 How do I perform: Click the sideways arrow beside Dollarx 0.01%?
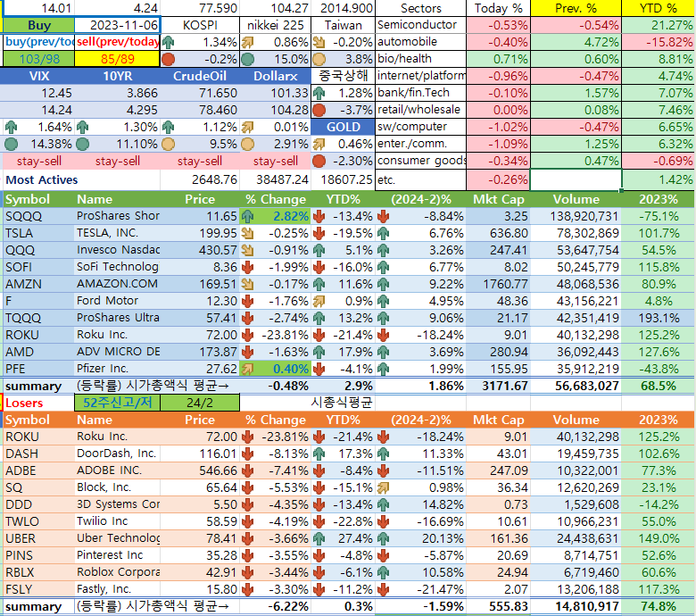(247, 128)
